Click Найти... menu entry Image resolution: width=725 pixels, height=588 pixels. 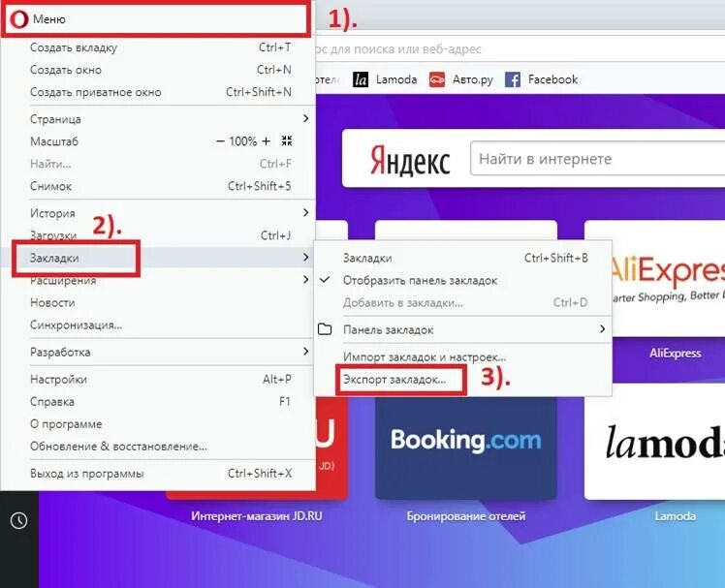point(158,164)
